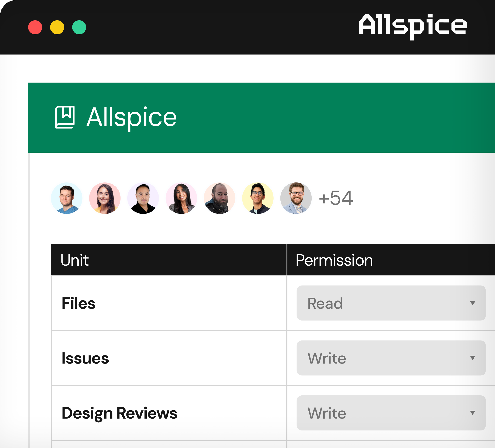495x448 pixels.
Task: Click the Issues unit row label
Action: (x=85, y=358)
